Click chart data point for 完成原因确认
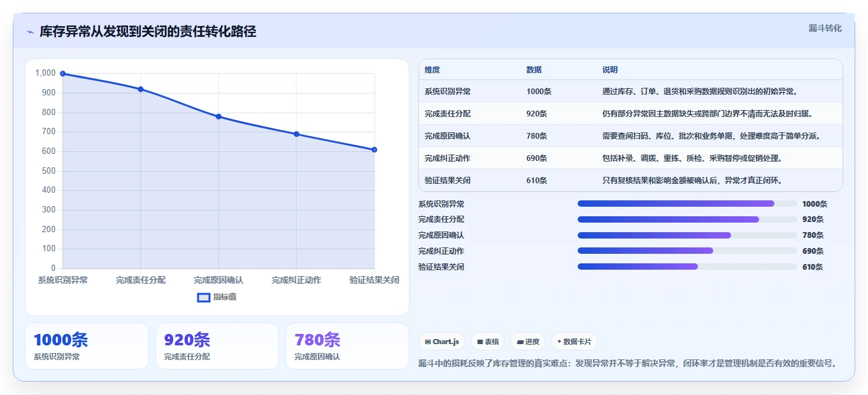The height and width of the screenshot is (395, 868). (218, 116)
